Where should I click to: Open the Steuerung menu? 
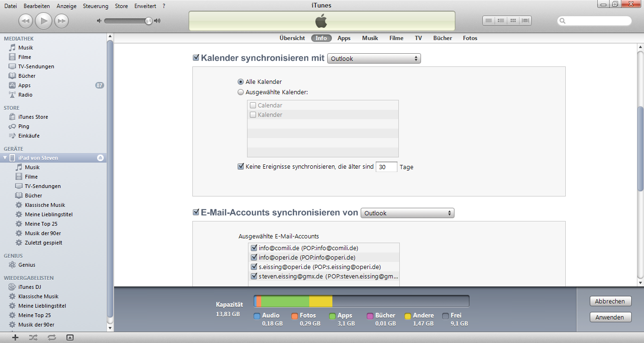pos(95,6)
